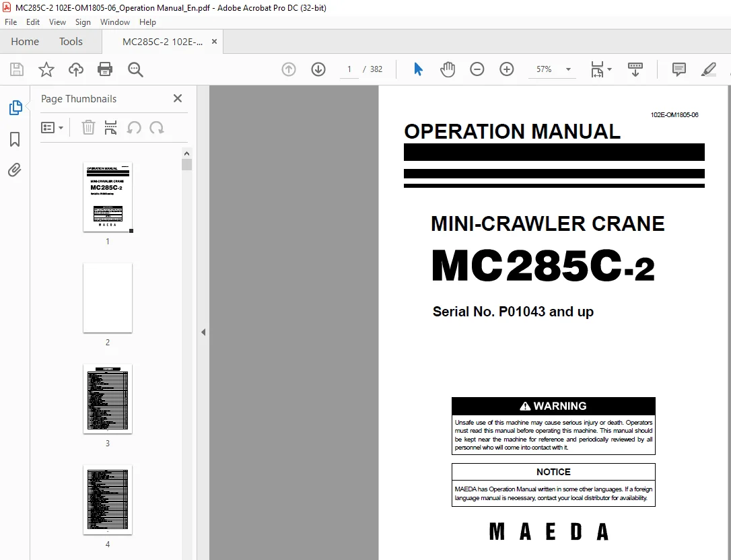The height and width of the screenshot is (560, 731).
Task: Select the Hand pan tool
Action: [447, 69]
